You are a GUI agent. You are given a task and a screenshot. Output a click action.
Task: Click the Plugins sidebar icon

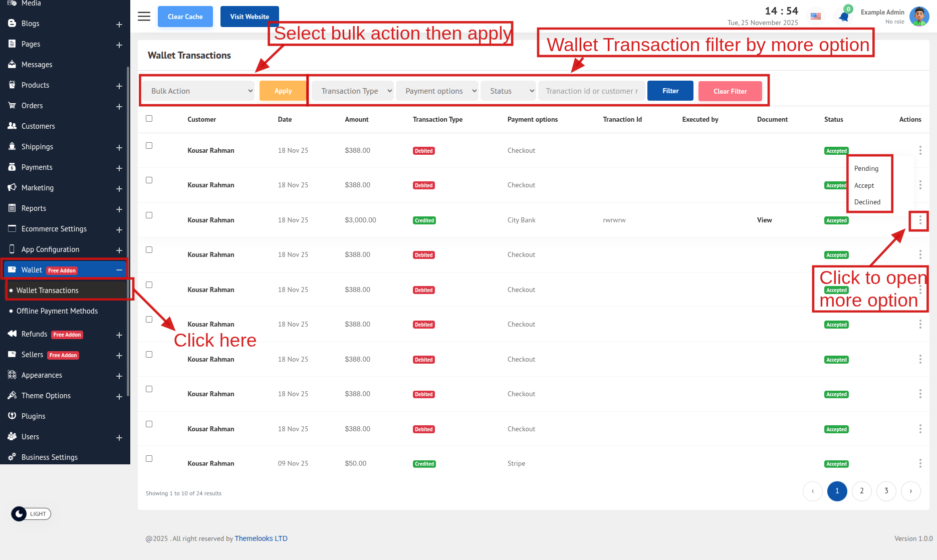12,416
